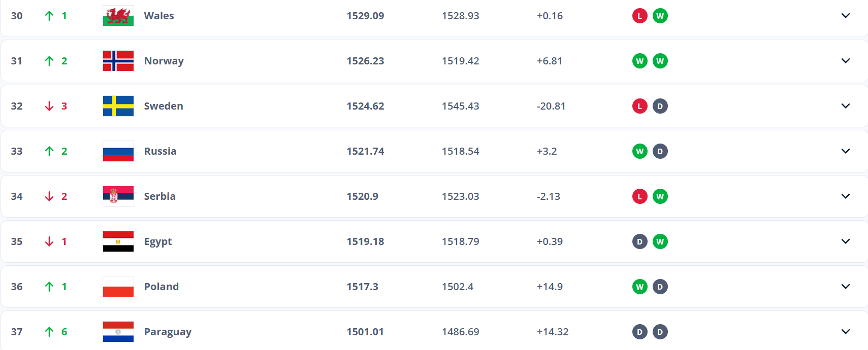
Task: Open details for Russia row
Action: coord(845,151)
